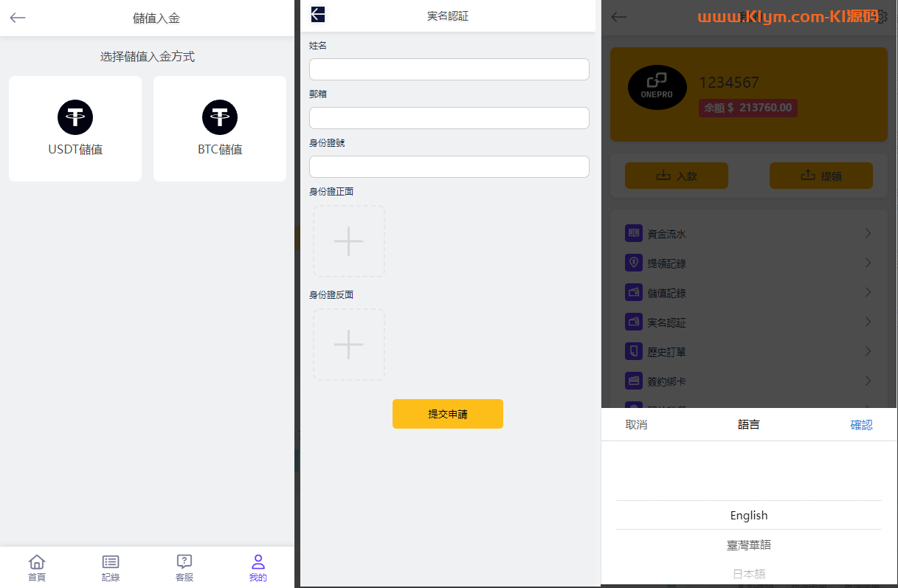Select English in the language picker
Screen dimensions: 898x588
[x=749, y=515]
